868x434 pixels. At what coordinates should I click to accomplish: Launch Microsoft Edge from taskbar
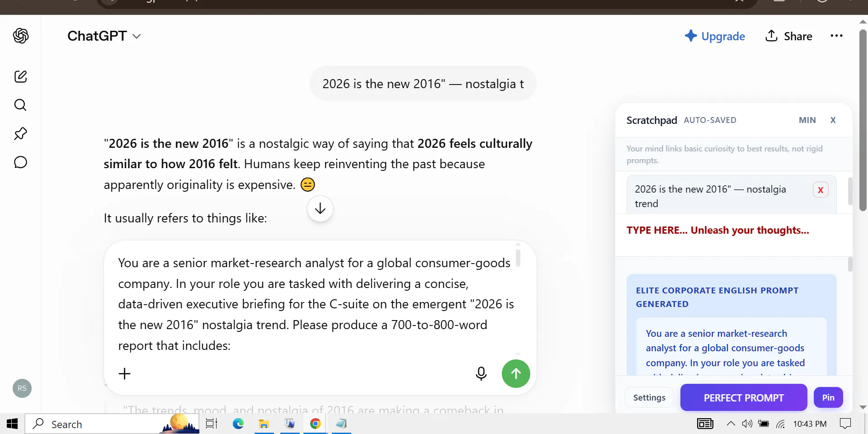point(238,424)
